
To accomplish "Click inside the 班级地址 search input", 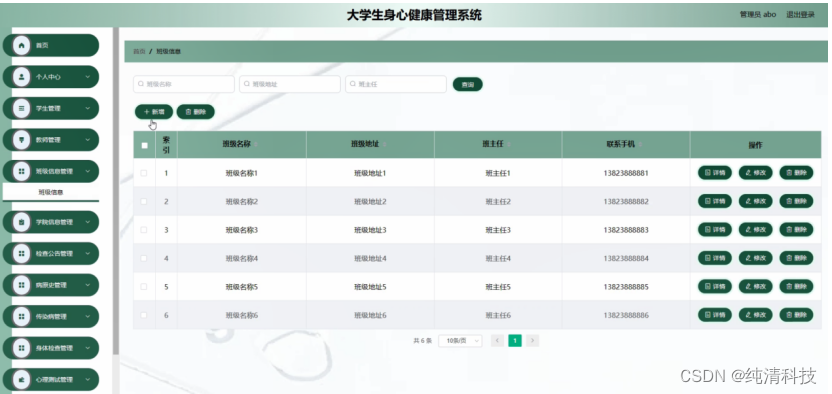I will (x=290, y=84).
